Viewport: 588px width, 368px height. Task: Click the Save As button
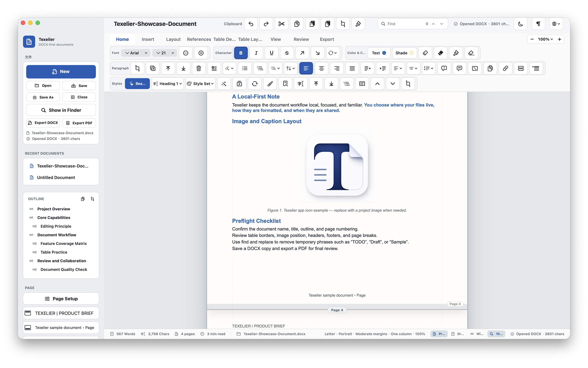pos(43,97)
